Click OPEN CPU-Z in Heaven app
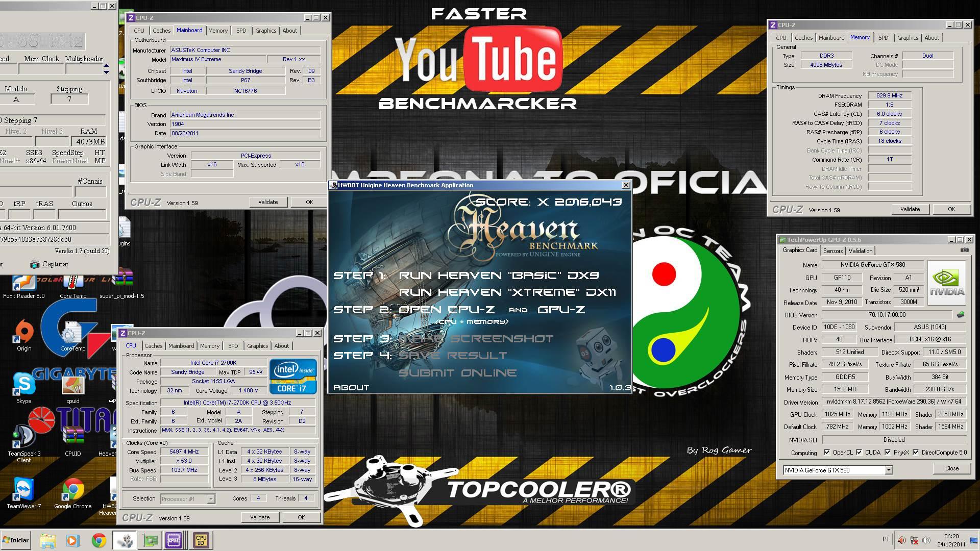The image size is (980, 551). coord(447,310)
